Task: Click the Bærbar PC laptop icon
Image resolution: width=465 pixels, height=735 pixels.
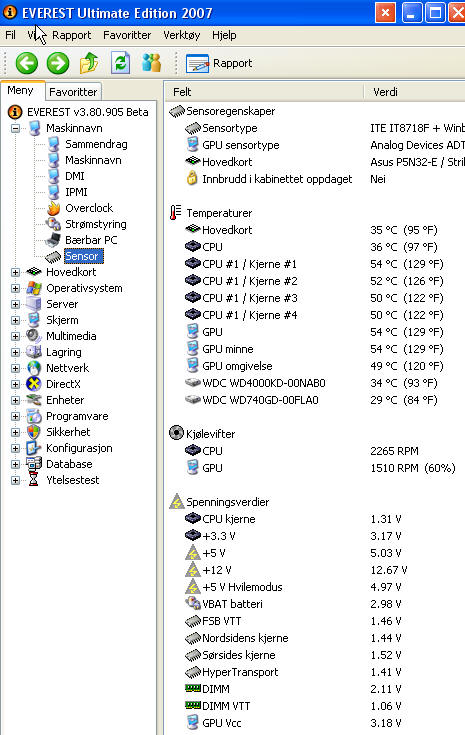Action: (53, 240)
